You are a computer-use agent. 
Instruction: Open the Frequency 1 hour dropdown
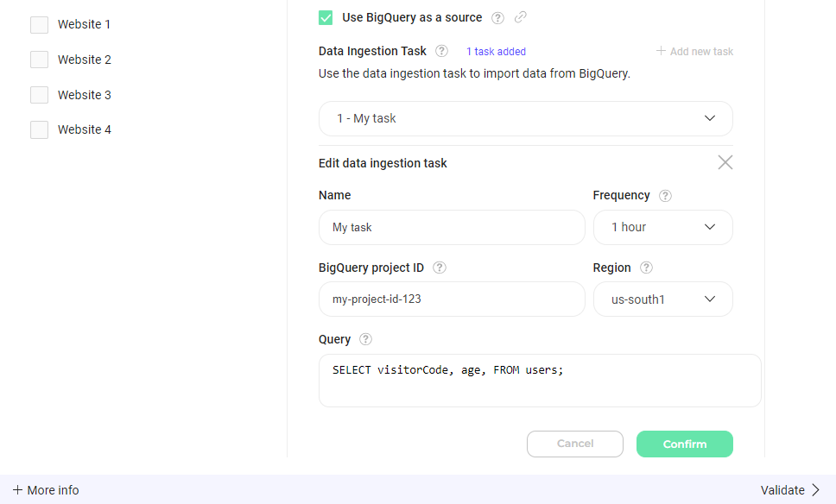pos(662,227)
